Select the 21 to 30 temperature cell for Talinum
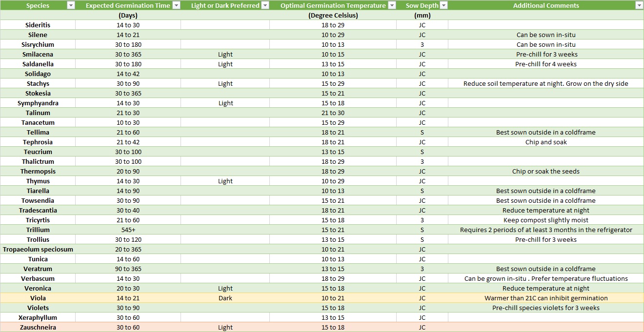Screen dimensions: 644x332 coord(333,113)
